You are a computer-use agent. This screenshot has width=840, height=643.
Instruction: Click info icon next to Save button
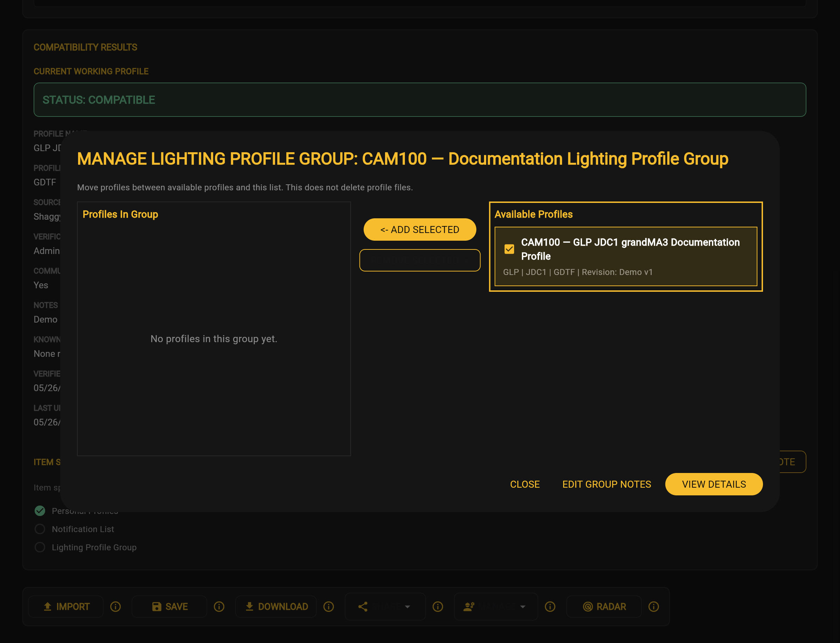219,607
